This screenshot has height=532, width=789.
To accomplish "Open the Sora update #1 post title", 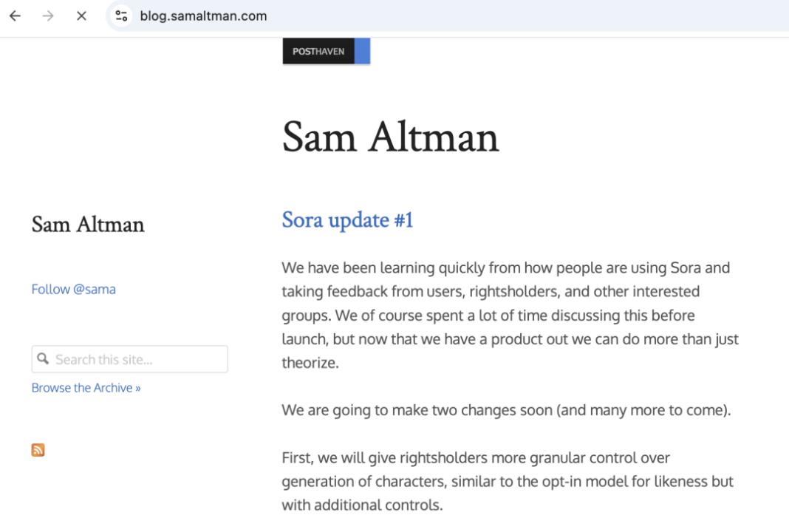I will click(x=347, y=220).
